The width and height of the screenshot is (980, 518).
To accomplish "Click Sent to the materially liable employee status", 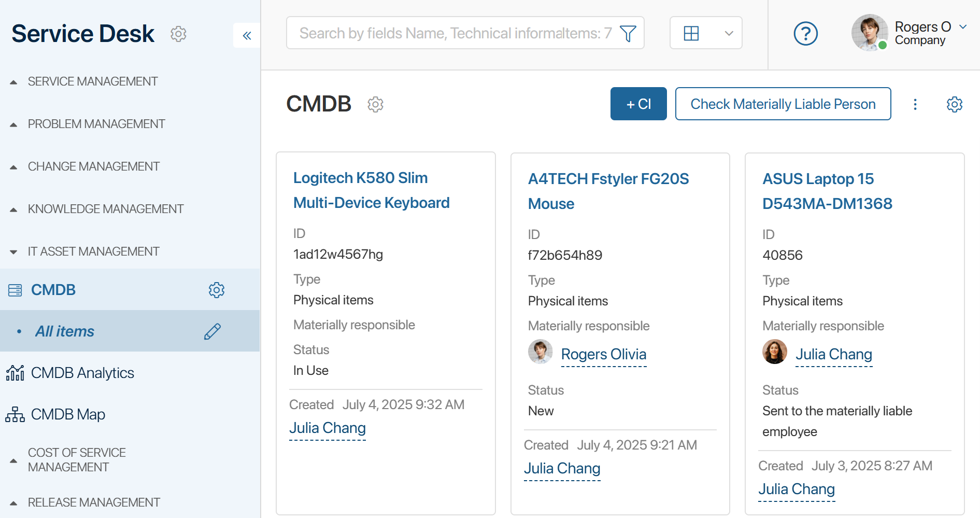I will click(837, 422).
